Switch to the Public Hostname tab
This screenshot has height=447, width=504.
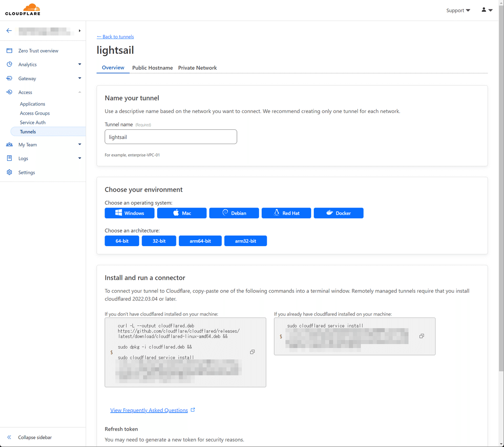pyautogui.click(x=152, y=68)
